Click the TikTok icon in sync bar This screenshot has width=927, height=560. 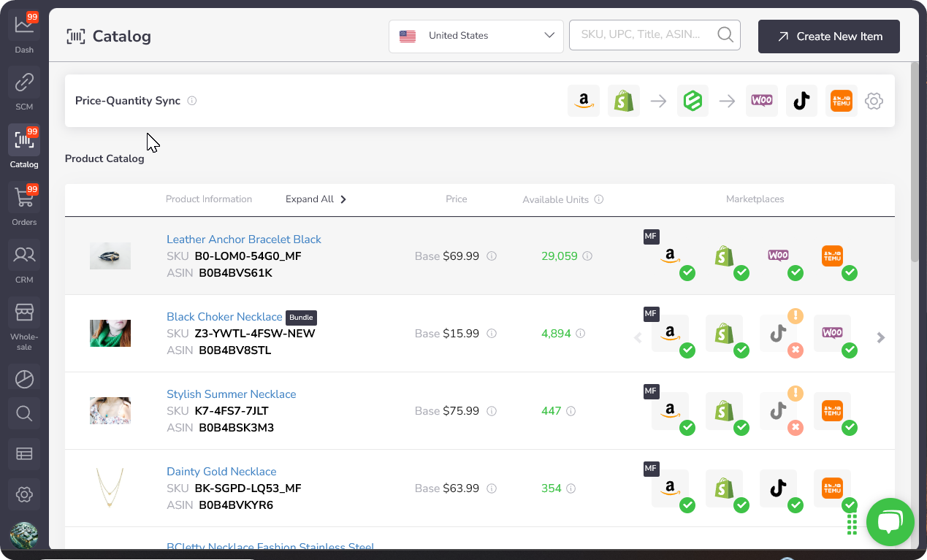point(801,101)
